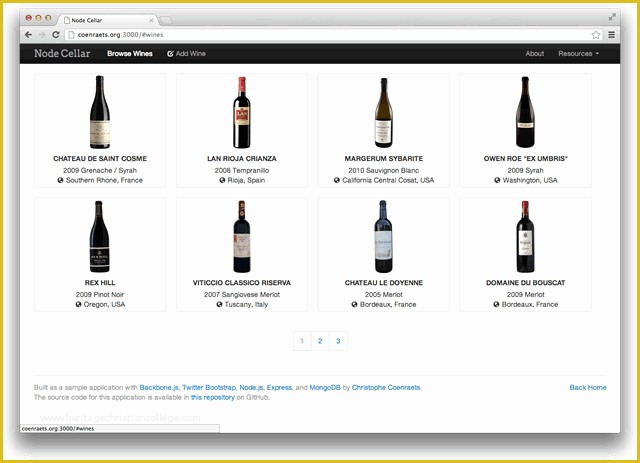Screen dimensions: 640x463
Task: Open the About page
Action: click(x=535, y=53)
